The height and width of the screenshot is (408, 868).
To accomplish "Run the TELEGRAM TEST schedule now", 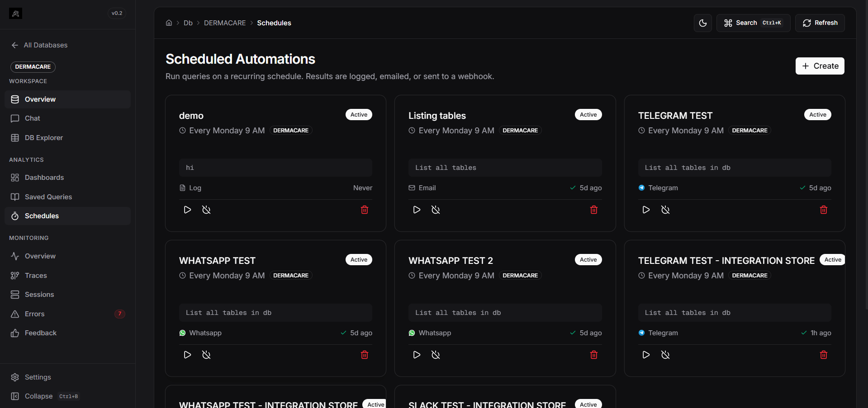I will click(646, 210).
